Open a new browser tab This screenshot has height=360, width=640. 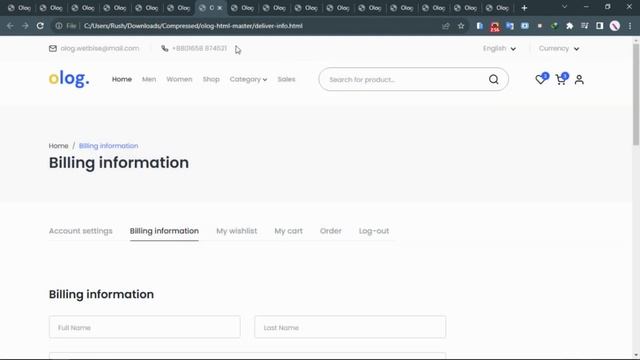pos(524,8)
